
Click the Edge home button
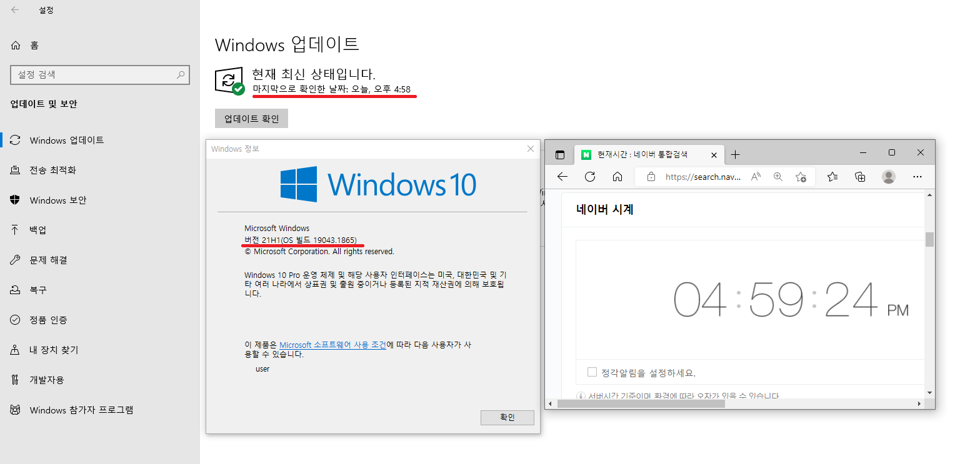[617, 177]
